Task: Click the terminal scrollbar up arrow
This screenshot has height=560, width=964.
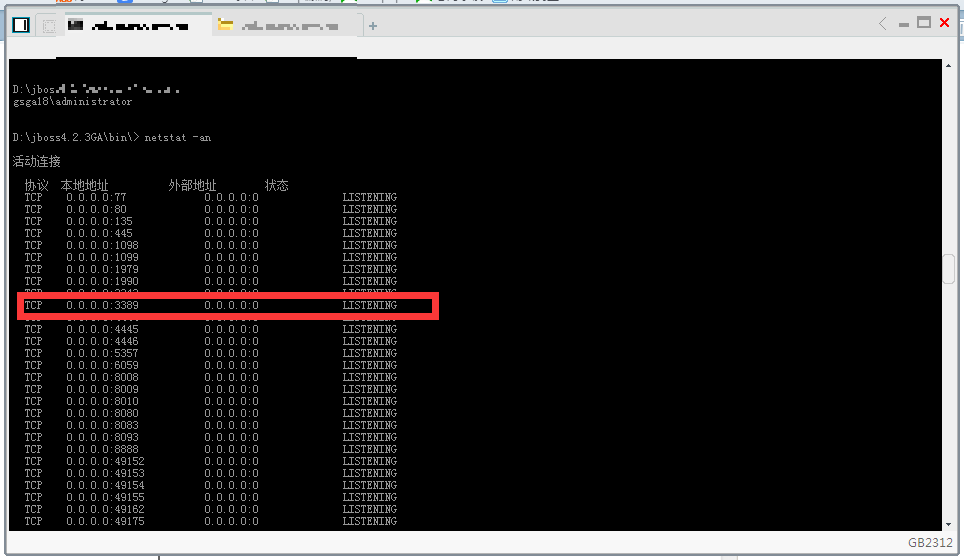Action: pos(948,65)
